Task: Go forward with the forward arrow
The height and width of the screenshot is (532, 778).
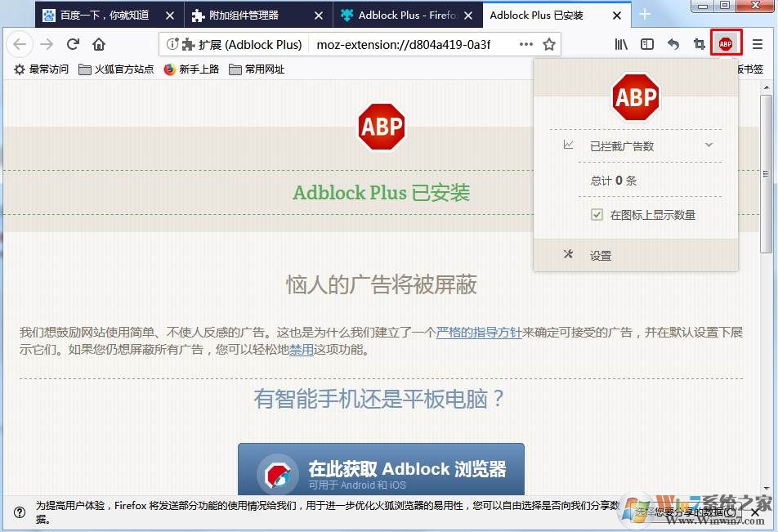Action: point(47,44)
